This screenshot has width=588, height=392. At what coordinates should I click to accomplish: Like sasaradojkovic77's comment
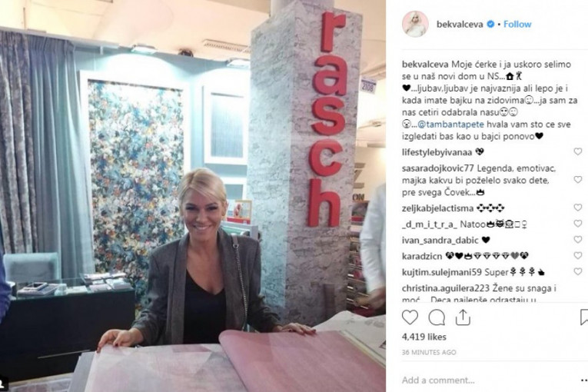coord(577,180)
